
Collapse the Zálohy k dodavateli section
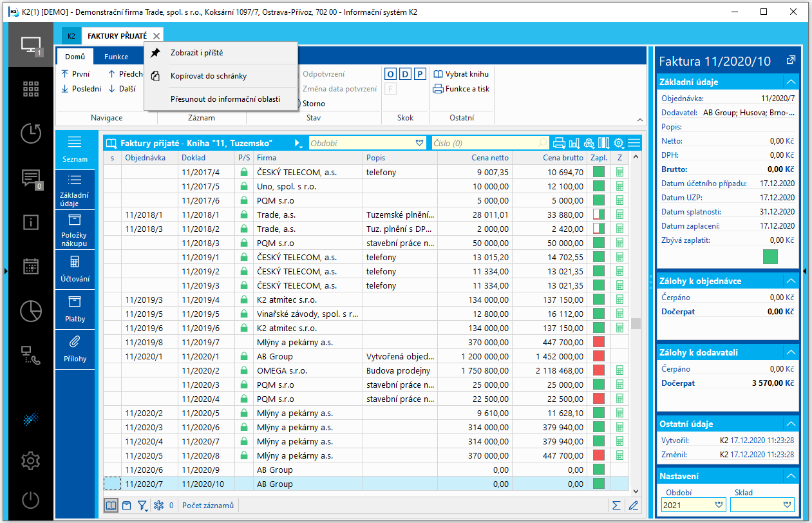pos(790,352)
